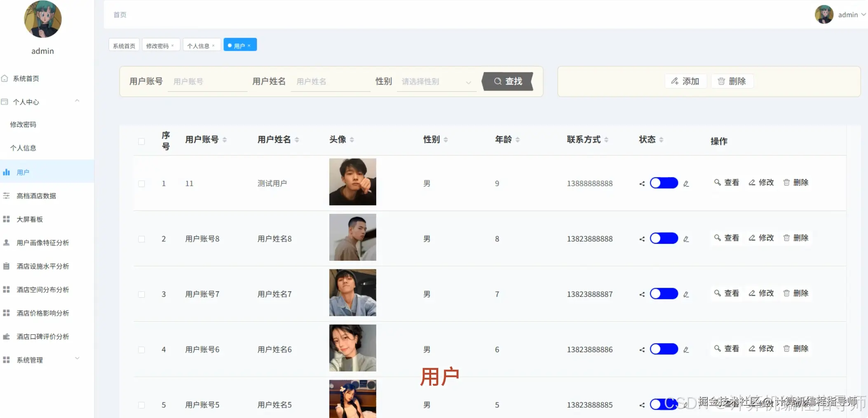
Task: Check the checkbox for row 11
Action: (x=141, y=184)
